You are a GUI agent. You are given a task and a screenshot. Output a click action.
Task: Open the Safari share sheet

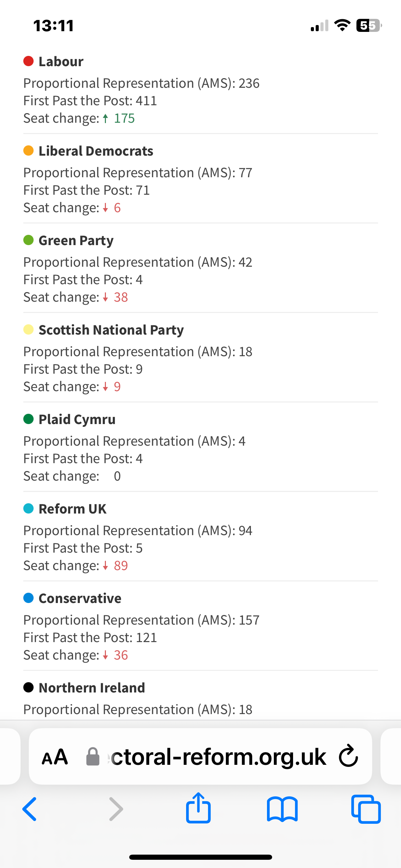pyautogui.click(x=198, y=808)
